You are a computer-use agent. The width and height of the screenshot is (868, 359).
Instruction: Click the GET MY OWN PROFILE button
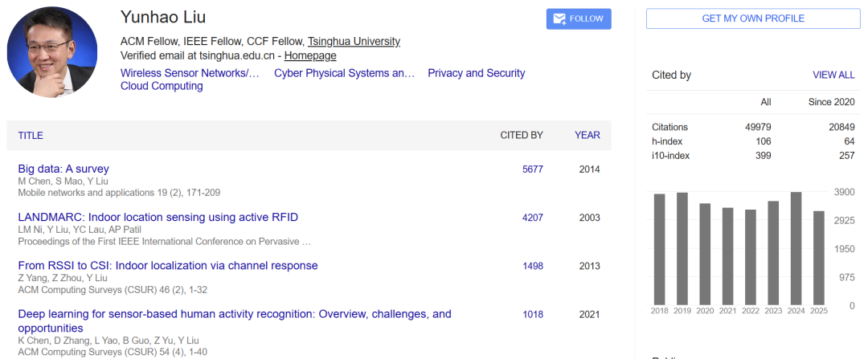coord(752,18)
